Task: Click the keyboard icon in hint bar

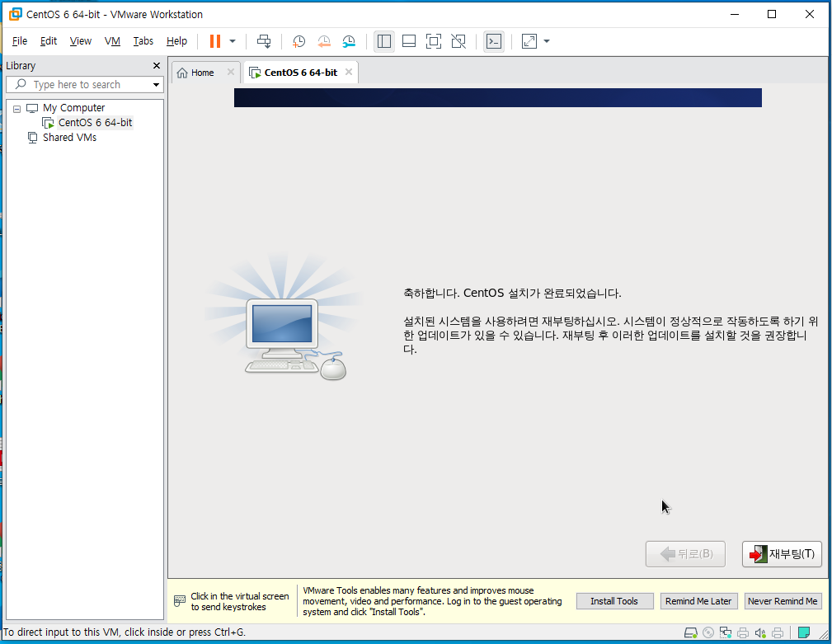Action: click(180, 601)
